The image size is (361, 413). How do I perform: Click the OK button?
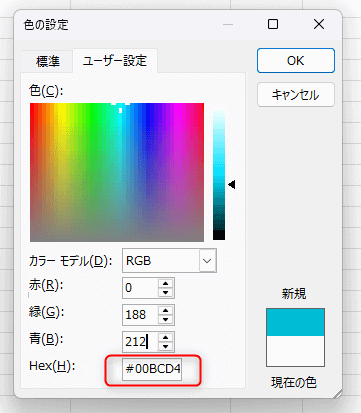tap(296, 60)
